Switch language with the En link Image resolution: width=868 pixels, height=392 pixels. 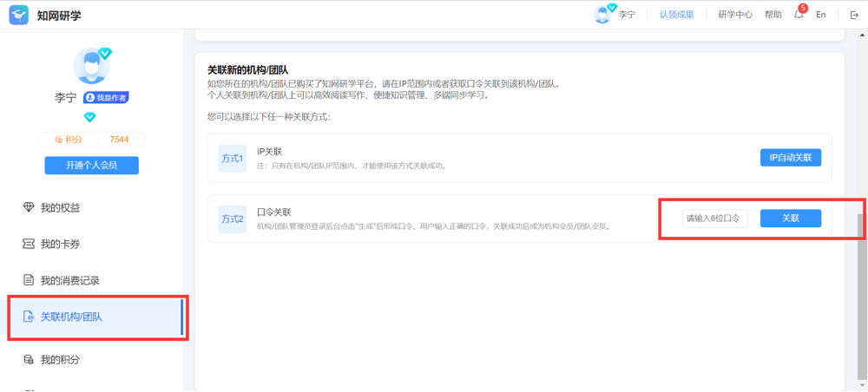[821, 15]
